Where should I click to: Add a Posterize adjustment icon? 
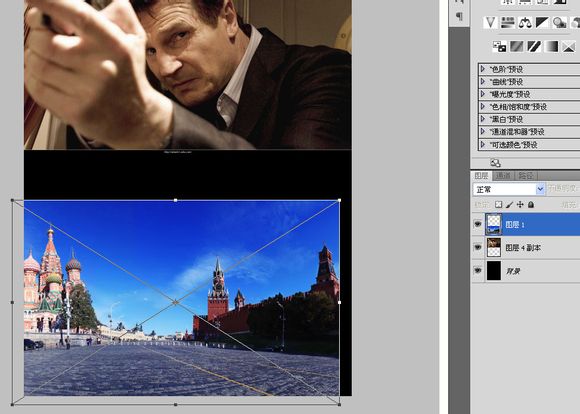[x=517, y=47]
